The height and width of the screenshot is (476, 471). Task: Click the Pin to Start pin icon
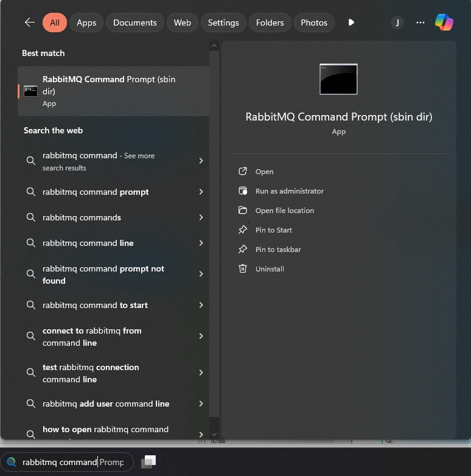(243, 229)
